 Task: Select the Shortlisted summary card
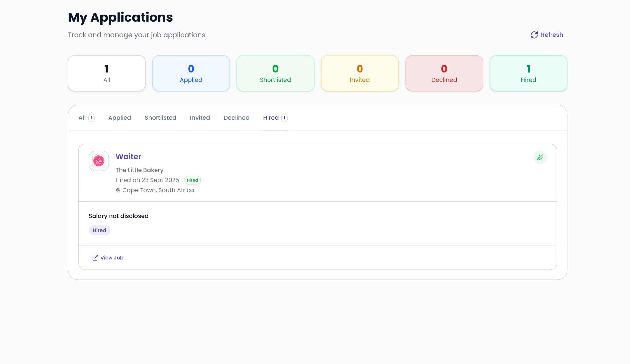click(x=275, y=73)
